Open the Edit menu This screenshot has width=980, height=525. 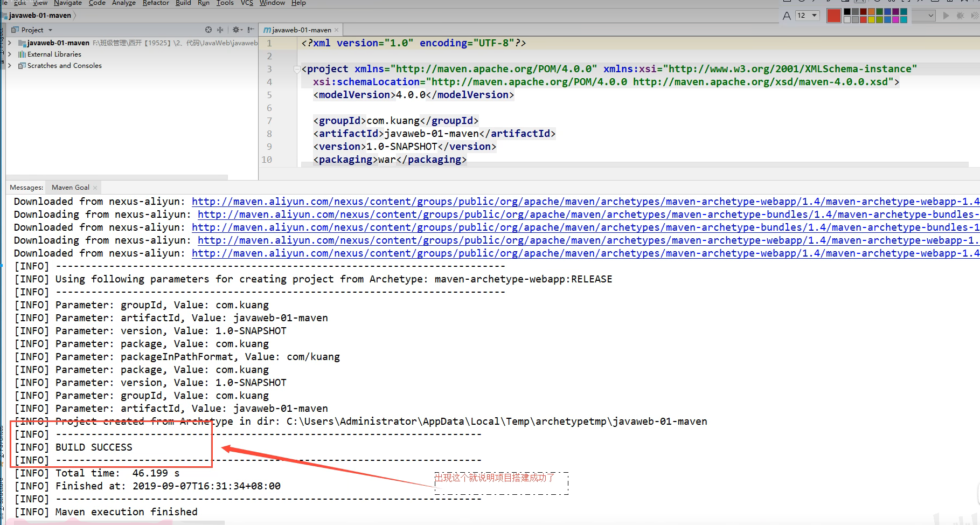20,3
